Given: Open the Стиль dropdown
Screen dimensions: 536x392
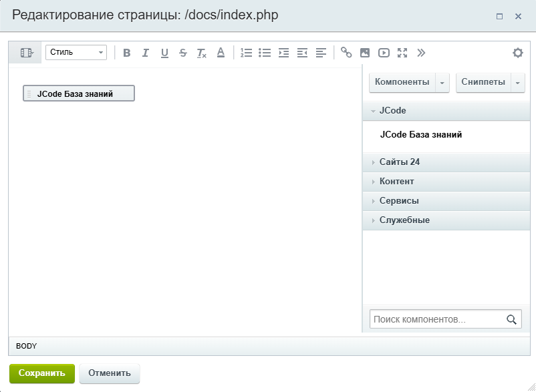Looking at the screenshot, I should click(76, 52).
